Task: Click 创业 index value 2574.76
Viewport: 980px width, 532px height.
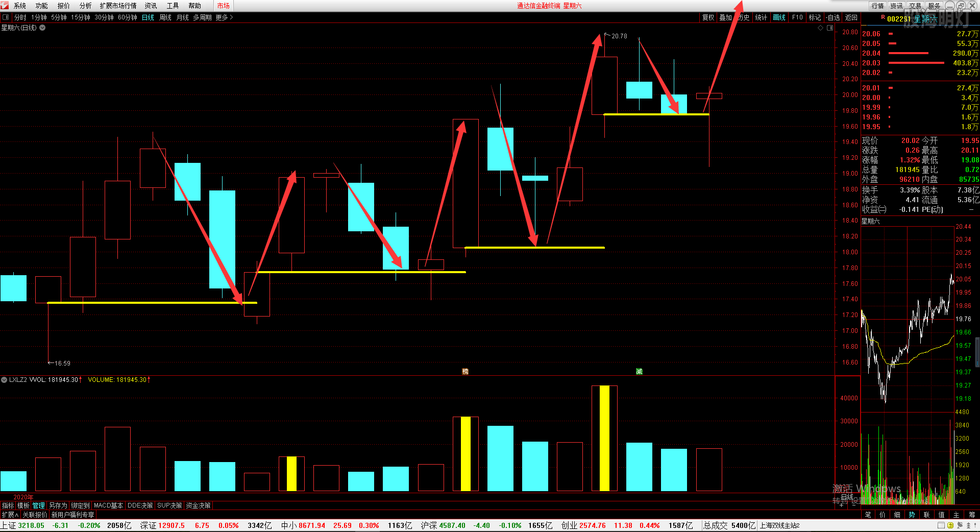Action: point(593,525)
